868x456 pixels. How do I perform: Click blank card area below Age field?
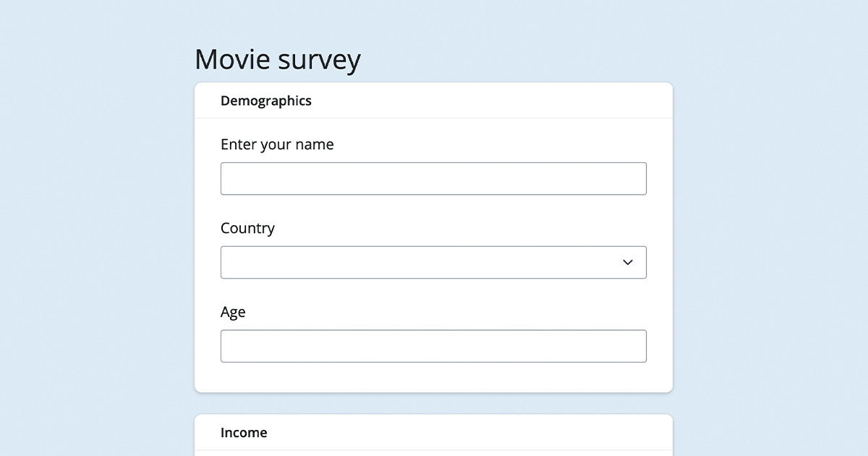pyautogui.click(x=433, y=378)
